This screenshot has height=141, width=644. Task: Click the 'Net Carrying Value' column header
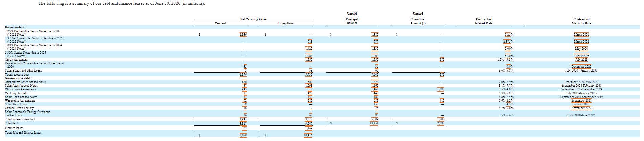253,19
